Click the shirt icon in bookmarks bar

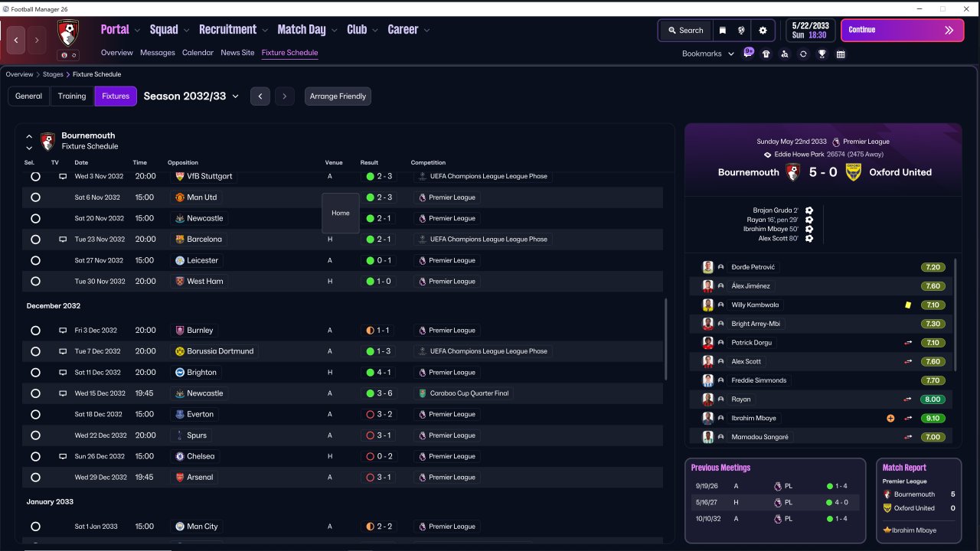coord(766,54)
